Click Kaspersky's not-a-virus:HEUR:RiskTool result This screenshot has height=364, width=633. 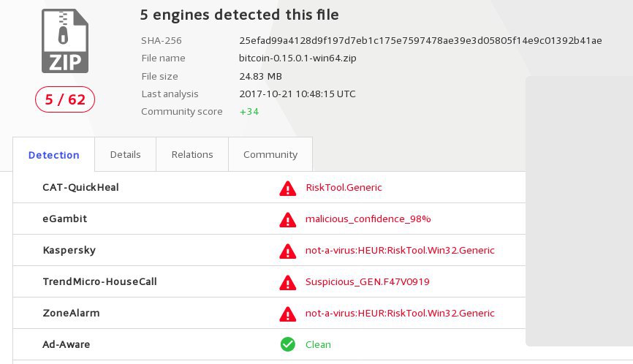(x=400, y=250)
